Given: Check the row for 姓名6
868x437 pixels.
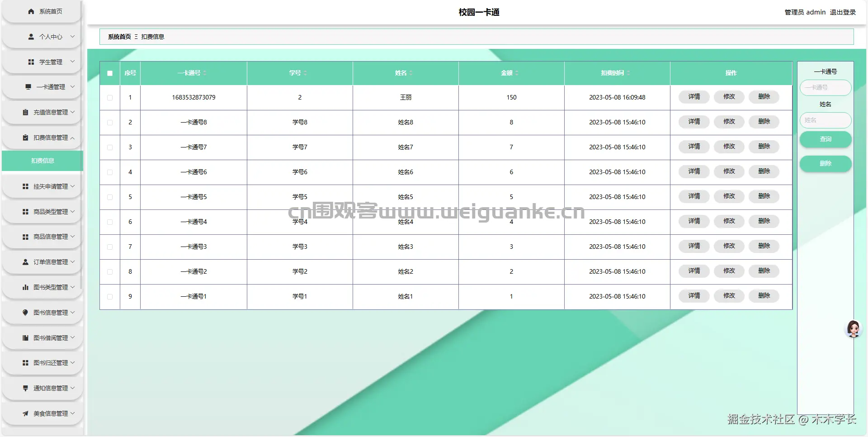Looking at the screenshot, I should [x=110, y=172].
